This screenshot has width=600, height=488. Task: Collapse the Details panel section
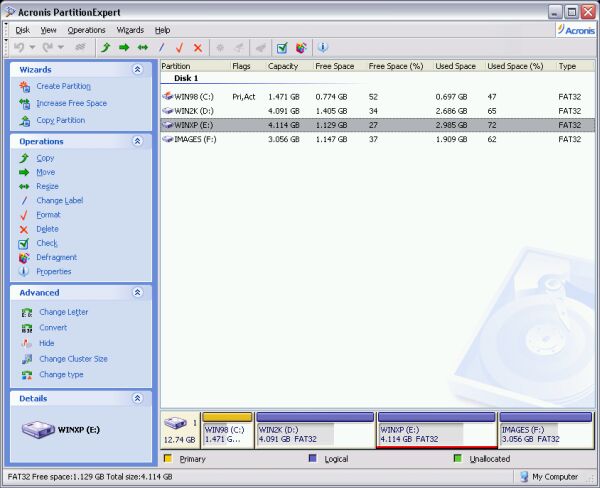[137, 398]
